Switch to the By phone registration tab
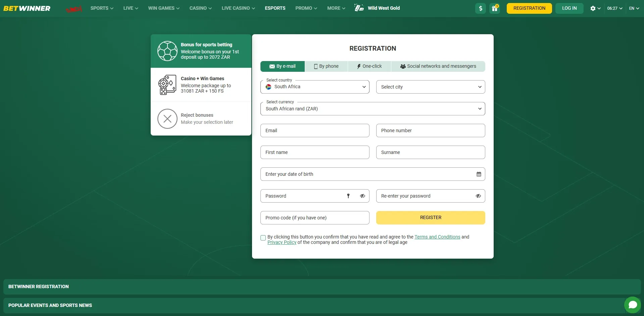 pos(326,66)
